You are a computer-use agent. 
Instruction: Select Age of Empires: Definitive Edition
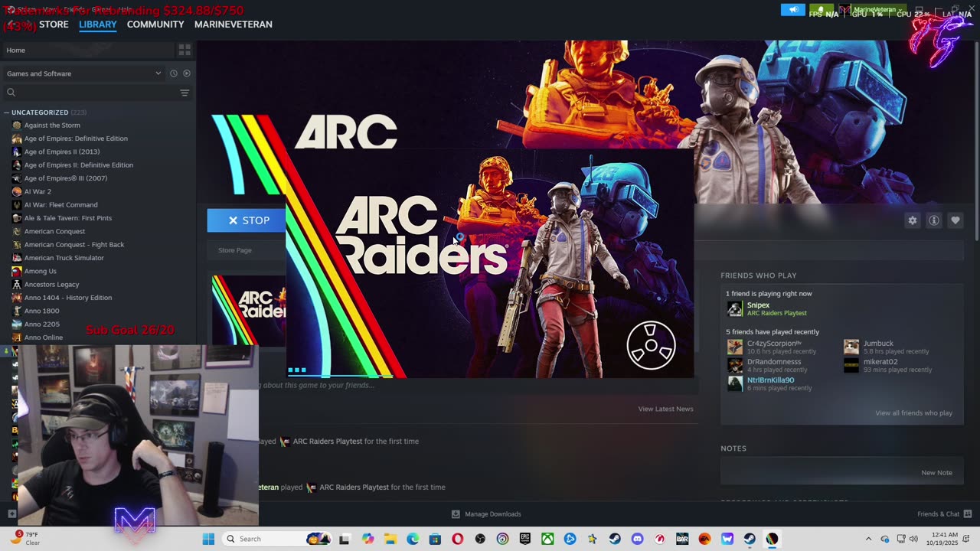(76, 139)
